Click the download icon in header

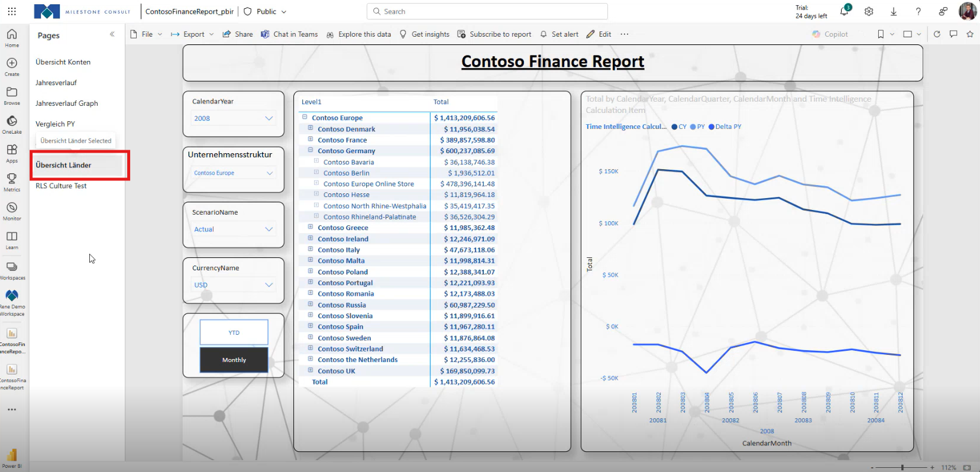click(x=894, y=11)
